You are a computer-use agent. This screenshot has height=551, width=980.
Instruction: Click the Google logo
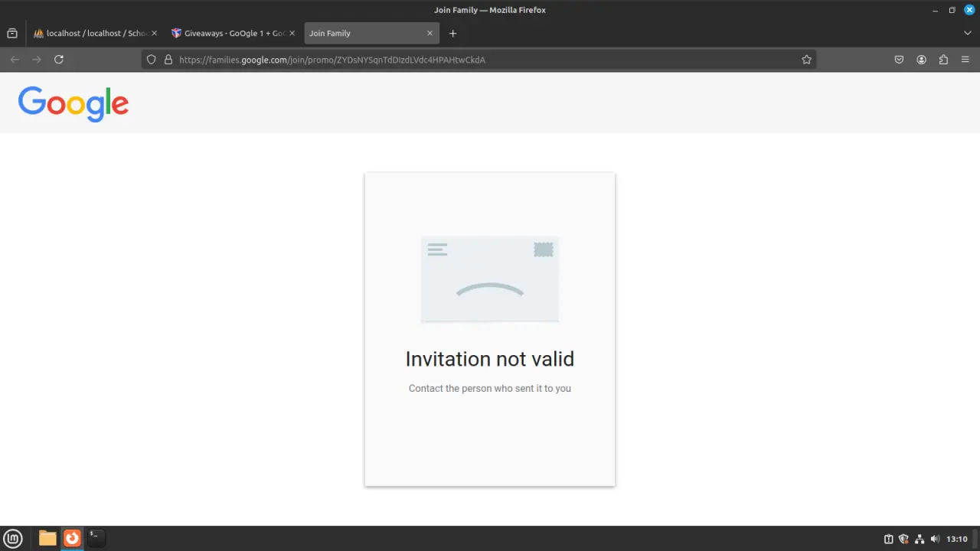pos(73,103)
